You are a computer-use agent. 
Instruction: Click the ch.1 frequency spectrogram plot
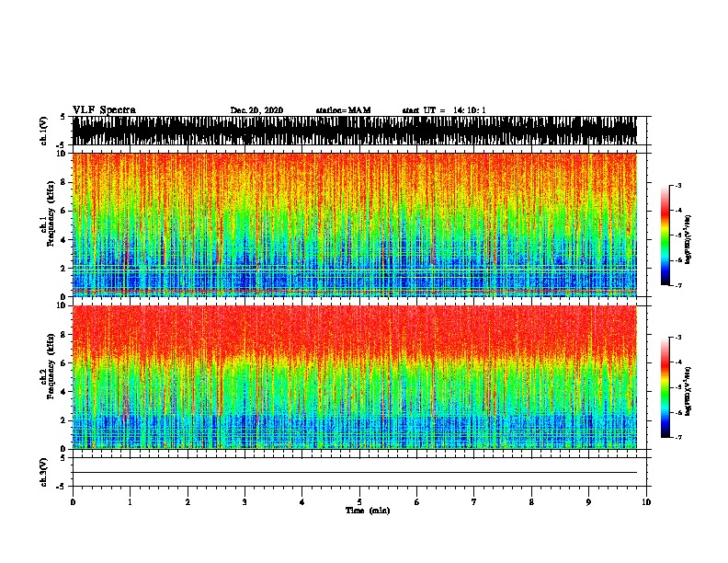click(x=355, y=224)
